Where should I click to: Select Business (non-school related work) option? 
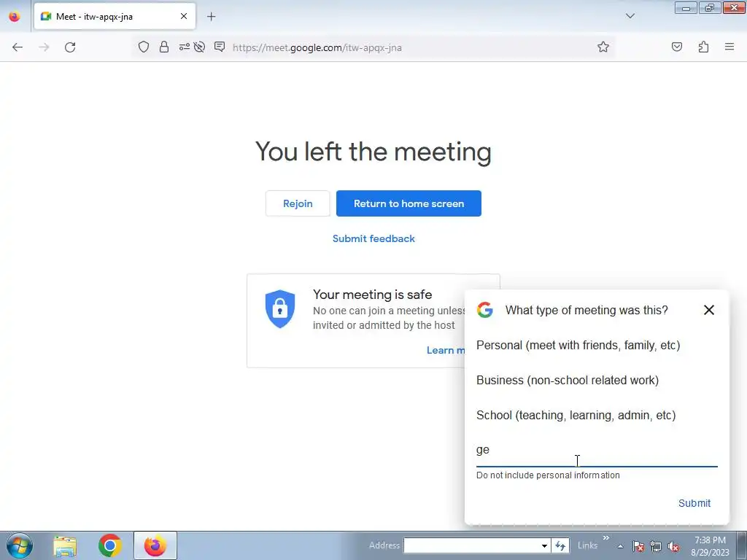tap(568, 380)
